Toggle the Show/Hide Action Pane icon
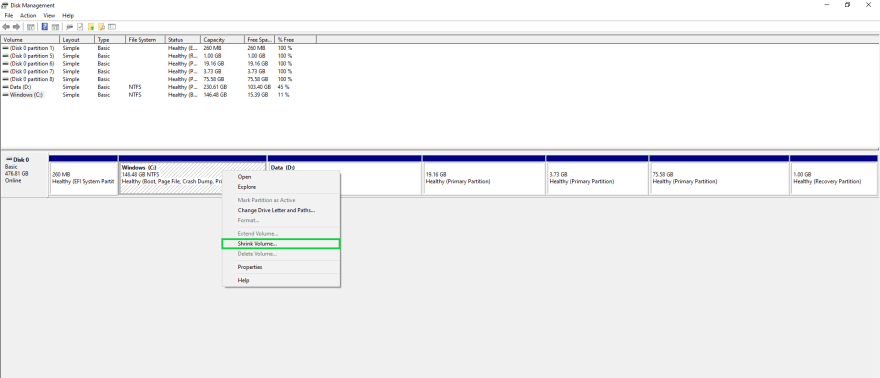 tap(55, 26)
